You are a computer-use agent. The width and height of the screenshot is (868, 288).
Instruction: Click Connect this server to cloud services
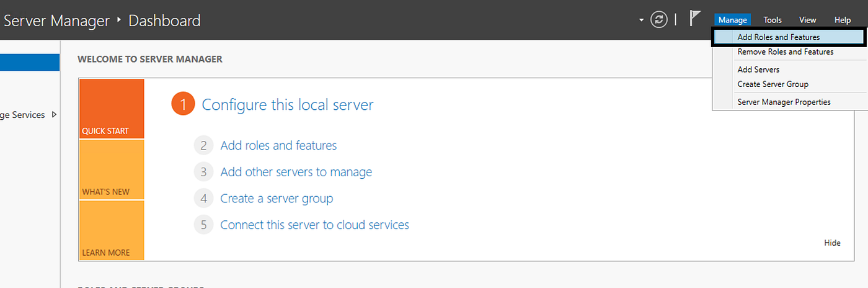(314, 225)
